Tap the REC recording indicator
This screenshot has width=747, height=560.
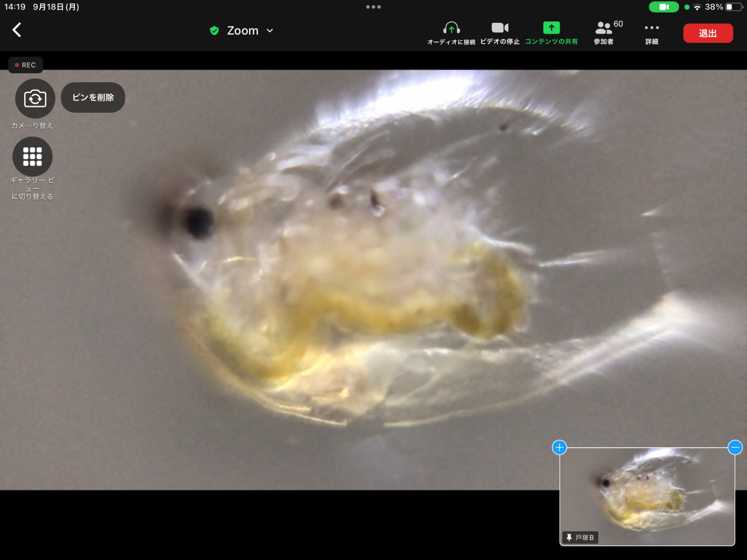click(26, 65)
